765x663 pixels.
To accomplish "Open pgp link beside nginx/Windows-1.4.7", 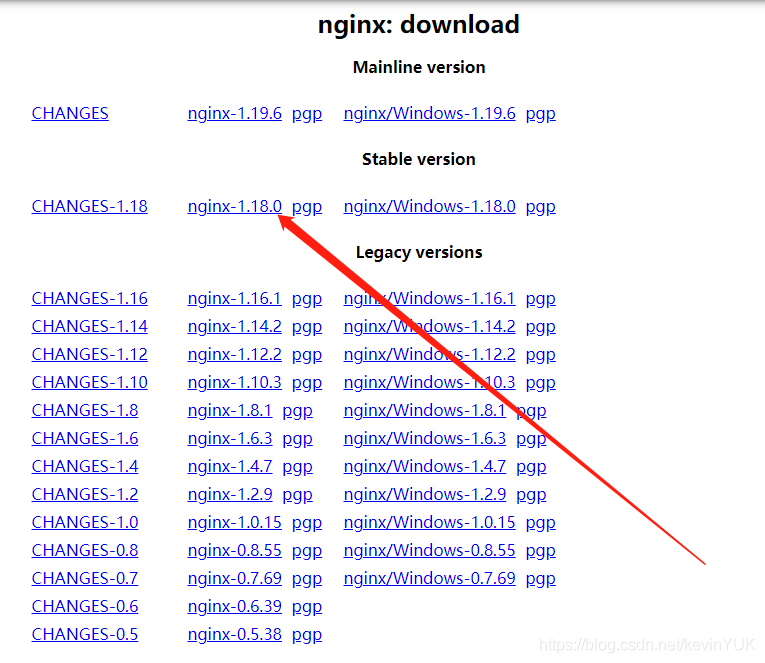I will click(531, 467).
